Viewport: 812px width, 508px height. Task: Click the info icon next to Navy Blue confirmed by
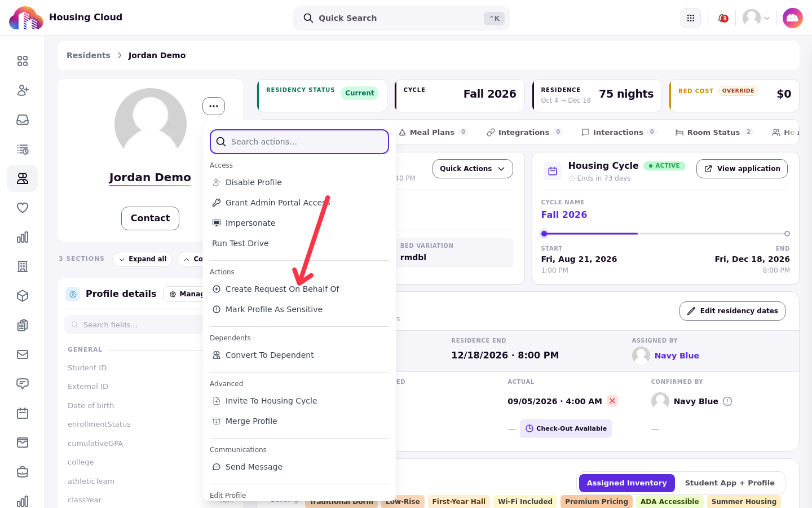(727, 401)
